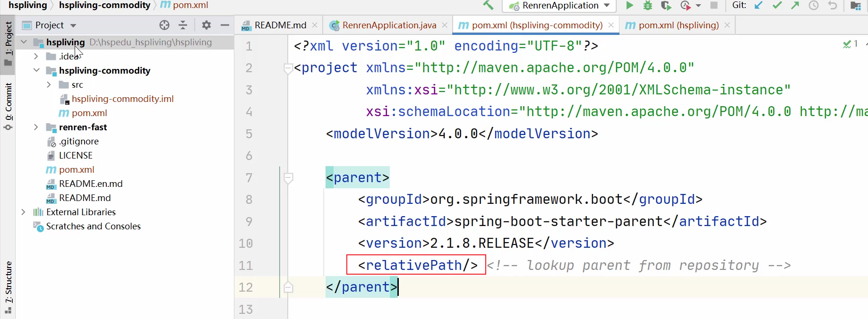Screen dimensions: 868x319
Task: Expand External Libraries node
Action: [x=24, y=212]
